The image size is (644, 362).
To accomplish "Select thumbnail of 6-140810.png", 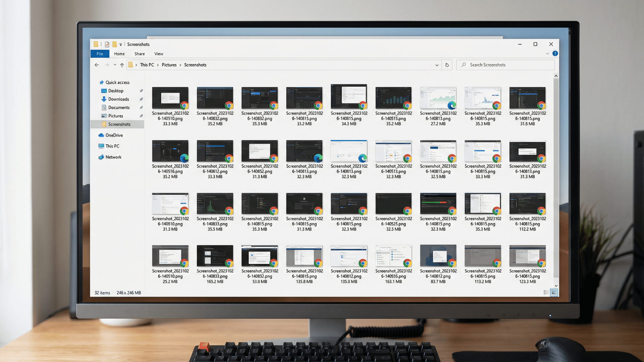I will point(170,203).
